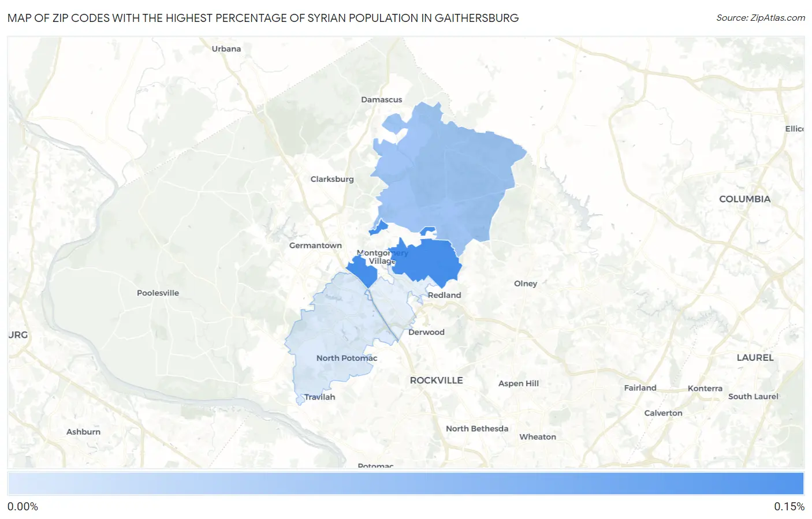812x519 pixels.
Task: Click the Travilah place label
Action: (x=319, y=397)
